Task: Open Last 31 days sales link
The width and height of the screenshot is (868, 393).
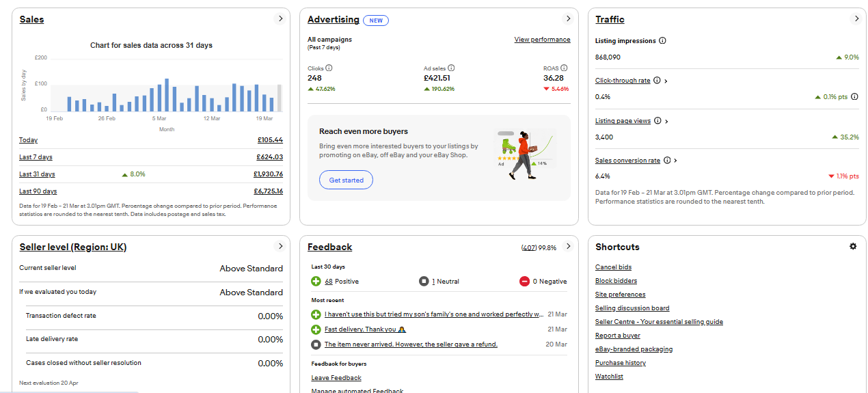Action: [x=37, y=174]
